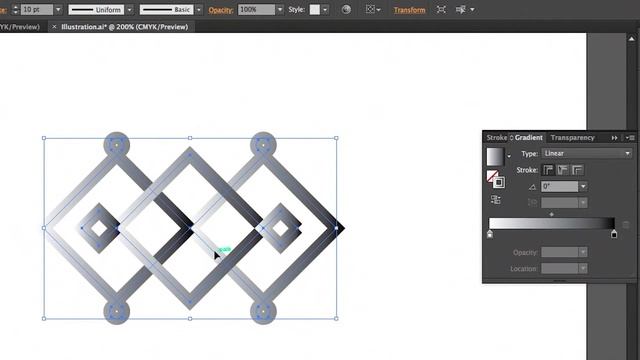Collapse panel with double-arrow icon
This screenshot has width=640, height=360.
[x=614, y=138]
